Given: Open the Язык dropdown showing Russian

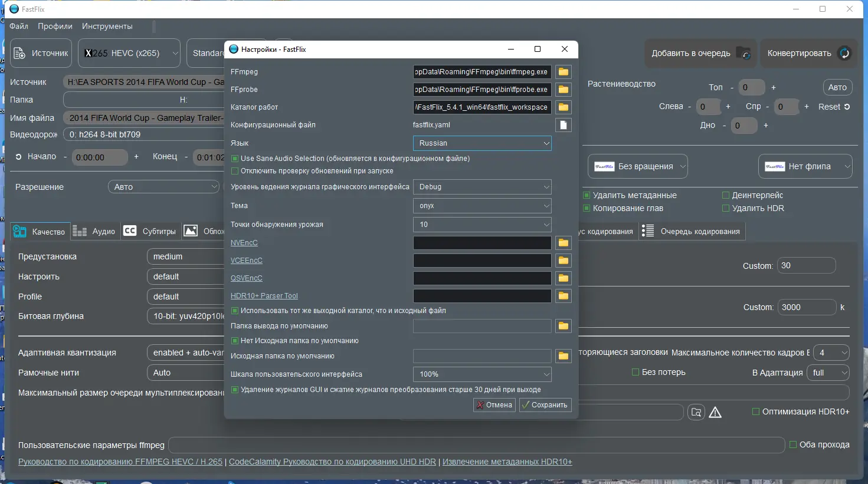Looking at the screenshot, I should click(482, 143).
